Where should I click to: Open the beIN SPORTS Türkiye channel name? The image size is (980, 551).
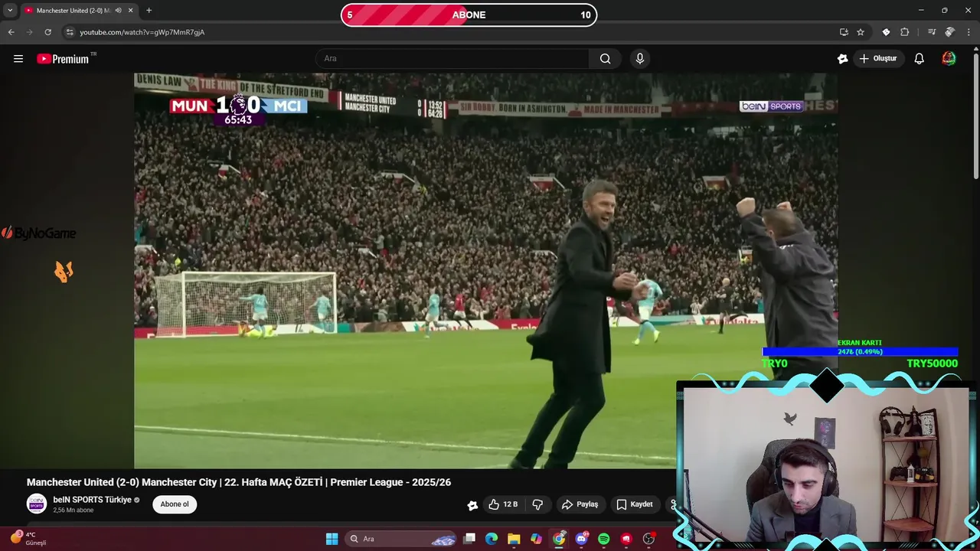[x=93, y=500]
